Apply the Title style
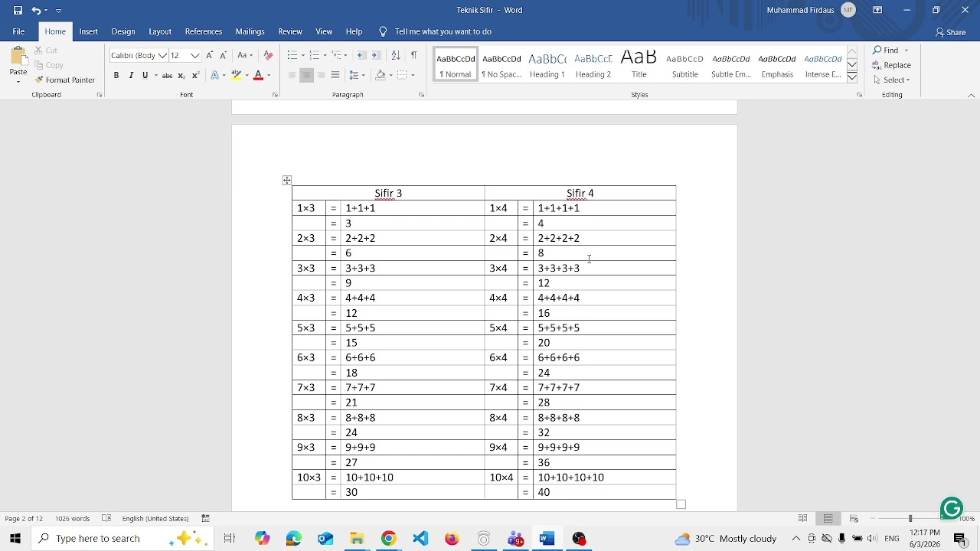Image resolution: width=980 pixels, height=551 pixels. click(x=639, y=64)
